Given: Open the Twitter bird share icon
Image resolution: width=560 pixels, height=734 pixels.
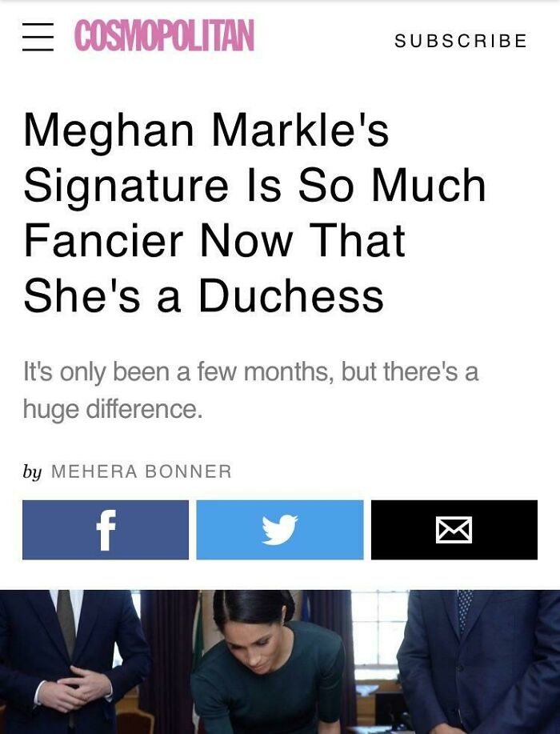Looking at the screenshot, I should [280, 530].
